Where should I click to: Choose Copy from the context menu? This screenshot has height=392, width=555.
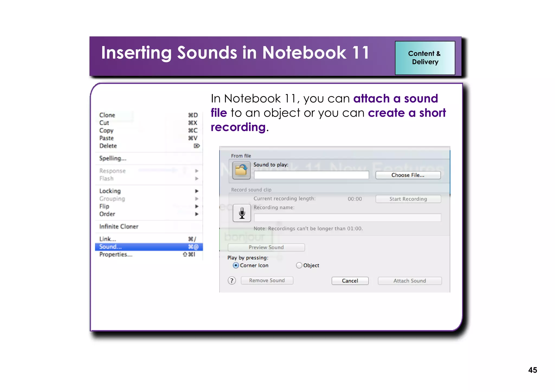(x=149, y=130)
